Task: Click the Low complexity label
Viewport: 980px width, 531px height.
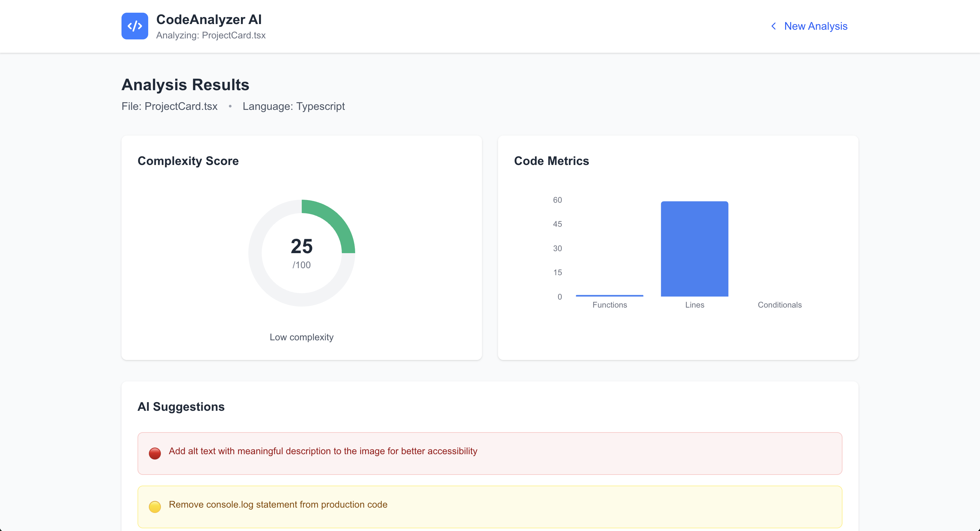Action: click(x=301, y=337)
